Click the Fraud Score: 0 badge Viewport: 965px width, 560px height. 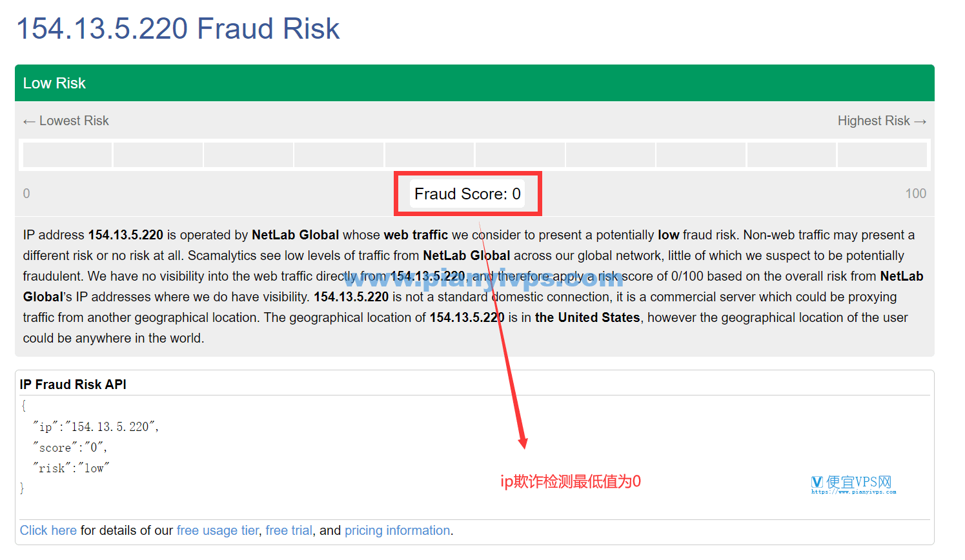[467, 194]
